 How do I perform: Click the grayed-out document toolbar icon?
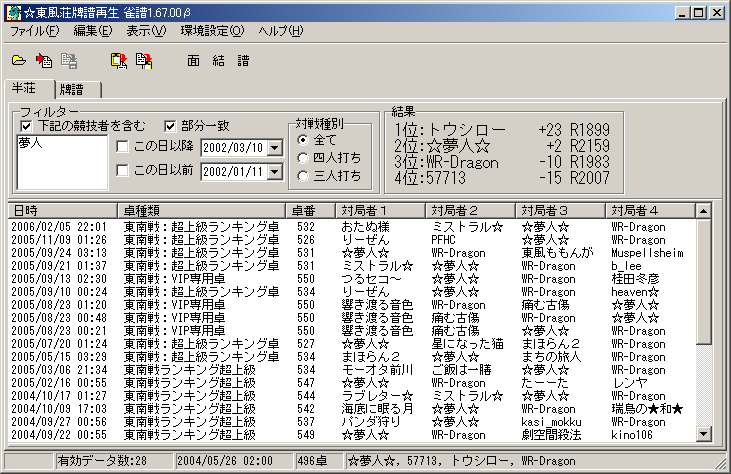pyautogui.click(x=69, y=60)
